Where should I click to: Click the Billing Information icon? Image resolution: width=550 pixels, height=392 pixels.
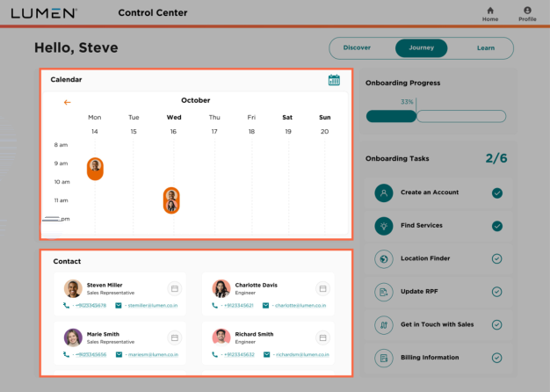pyautogui.click(x=384, y=358)
